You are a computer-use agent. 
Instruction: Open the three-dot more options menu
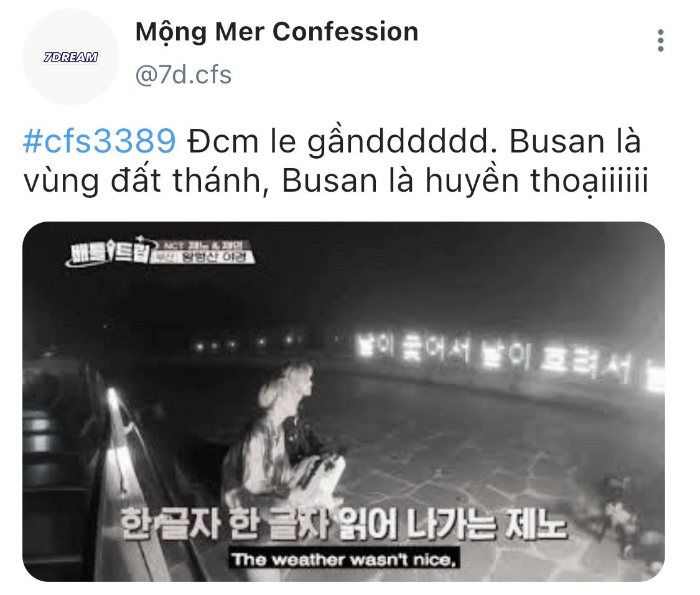coord(661,40)
